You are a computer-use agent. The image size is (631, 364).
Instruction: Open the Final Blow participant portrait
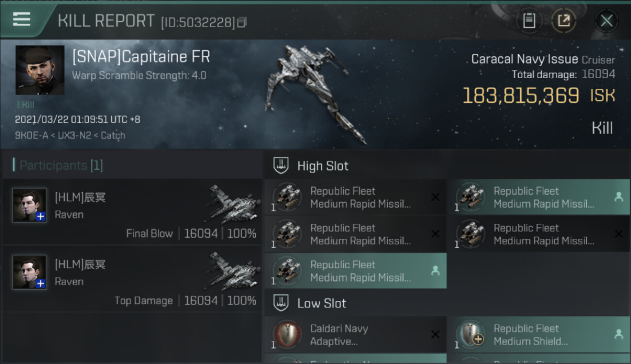[30, 205]
